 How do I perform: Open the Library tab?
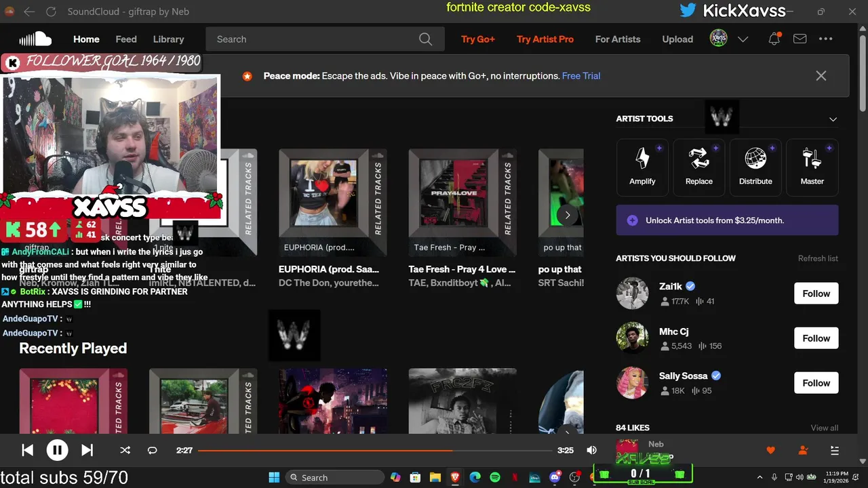coord(168,39)
